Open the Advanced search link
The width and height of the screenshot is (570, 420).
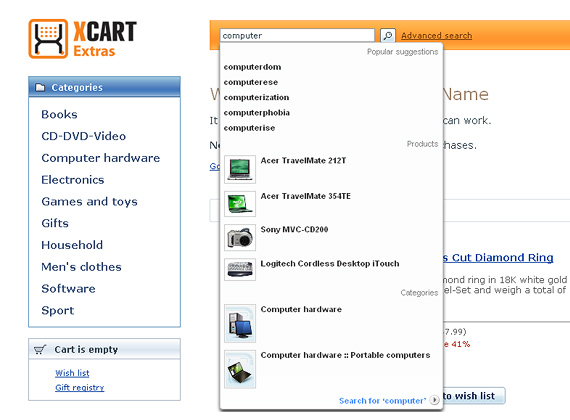coord(437,36)
